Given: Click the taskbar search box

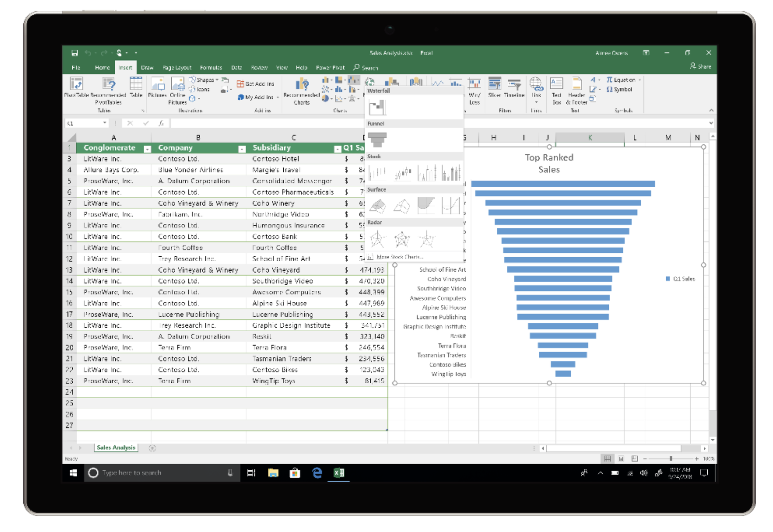Looking at the screenshot, I should 161,473.
